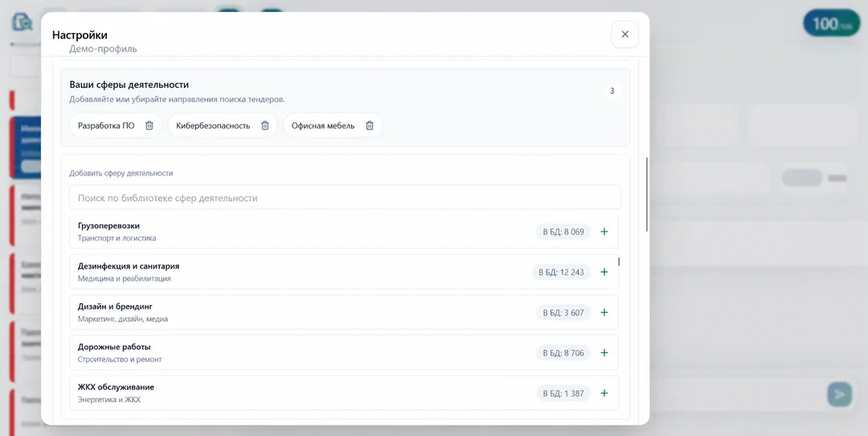The height and width of the screenshot is (436, 868).
Task: Click the Грузоперевозки row title
Action: pos(108,225)
